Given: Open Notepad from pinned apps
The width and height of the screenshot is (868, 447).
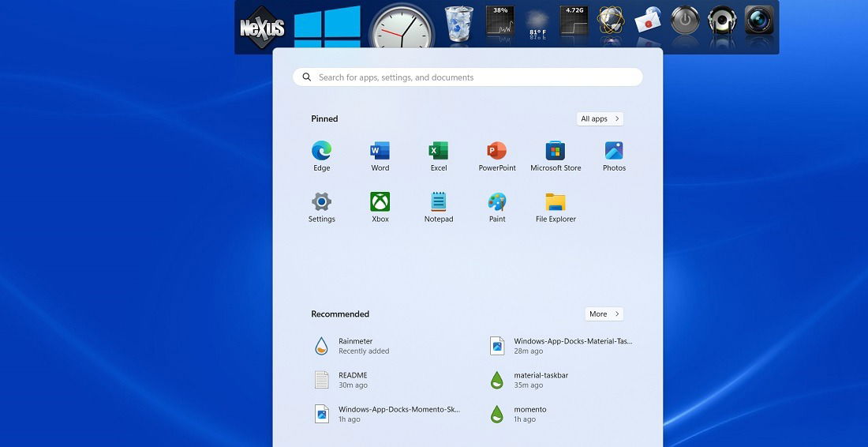Looking at the screenshot, I should 439,207.
